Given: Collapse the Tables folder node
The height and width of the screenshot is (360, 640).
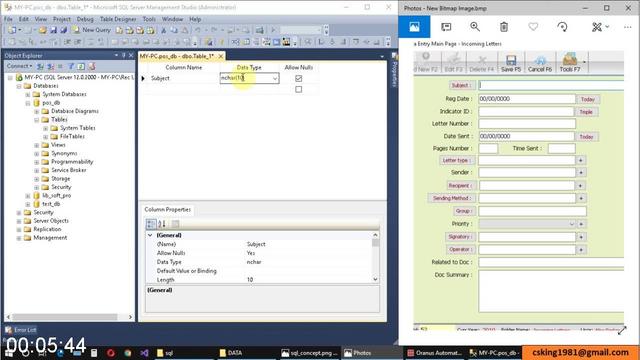Looking at the screenshot, I should pos(37,120).
